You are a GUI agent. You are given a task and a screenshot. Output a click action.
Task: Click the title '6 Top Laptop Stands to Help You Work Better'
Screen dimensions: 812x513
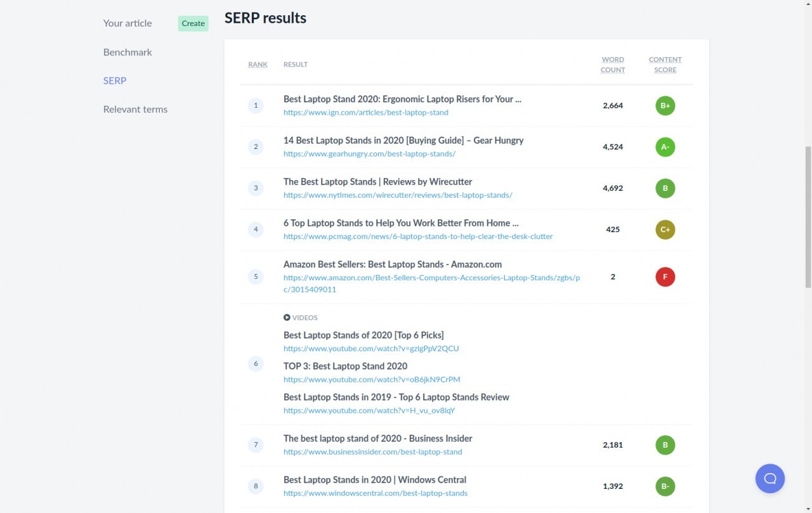[x=401, y=223]
